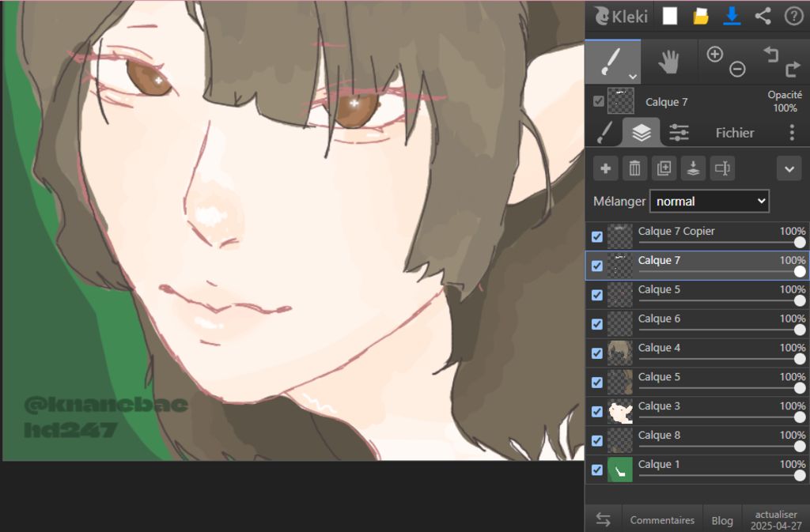Expand the layer options chevron button
Viewport: 810px width, 532px height.
click(x=789, y=168)
